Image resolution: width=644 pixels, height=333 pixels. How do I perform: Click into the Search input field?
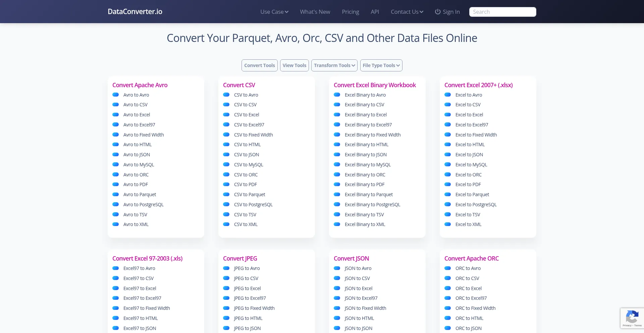[x=502, y=12]
